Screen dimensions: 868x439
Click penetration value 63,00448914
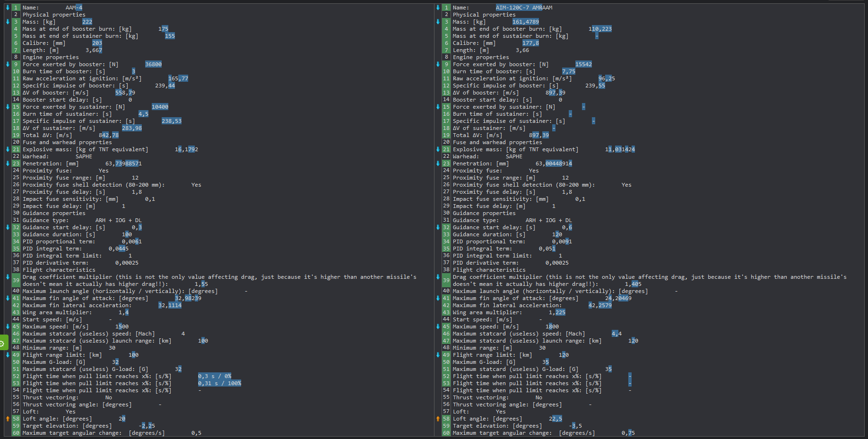[554, 164]
